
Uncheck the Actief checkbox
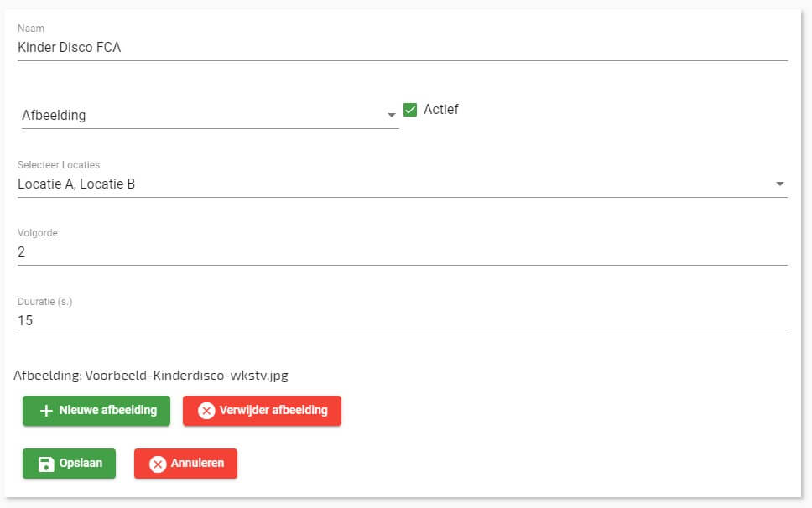(x=410, y=110)
